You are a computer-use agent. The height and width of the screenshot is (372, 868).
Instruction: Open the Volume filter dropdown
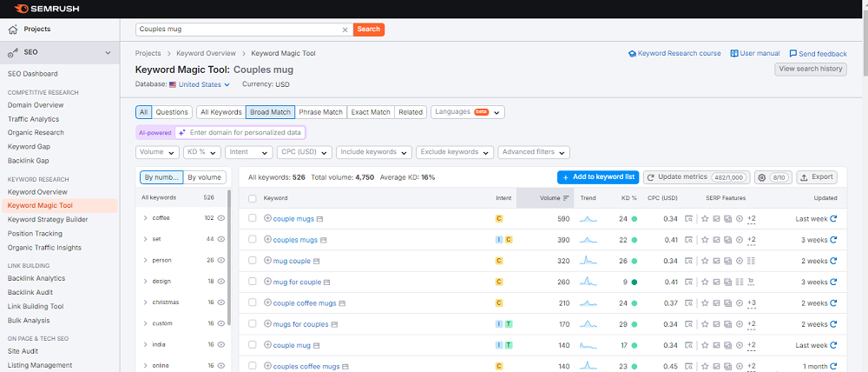click(x=157, y=152)
